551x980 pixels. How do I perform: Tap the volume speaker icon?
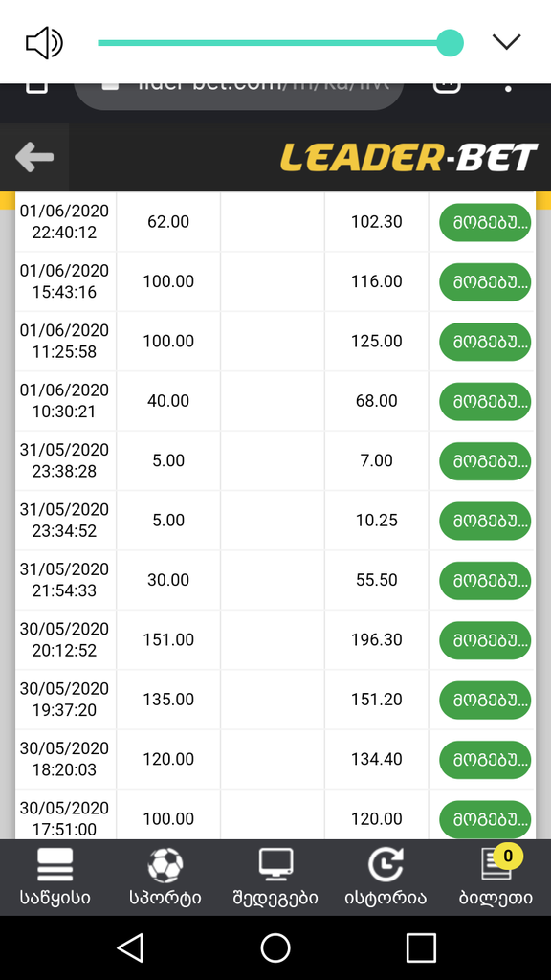point(44,43)
